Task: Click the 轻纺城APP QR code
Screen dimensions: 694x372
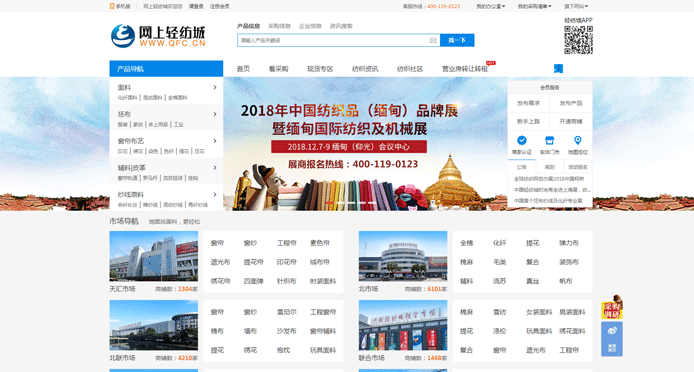Action: [578, 40]
